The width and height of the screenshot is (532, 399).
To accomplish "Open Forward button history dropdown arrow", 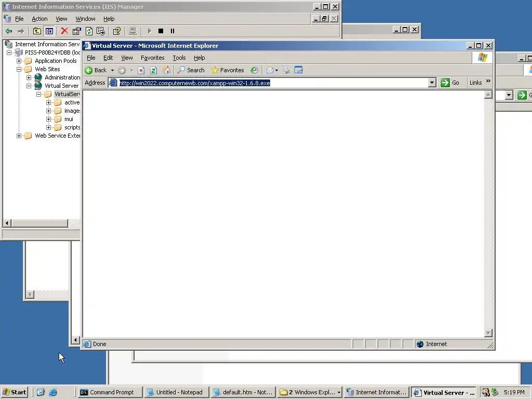I will coord(131,71).
